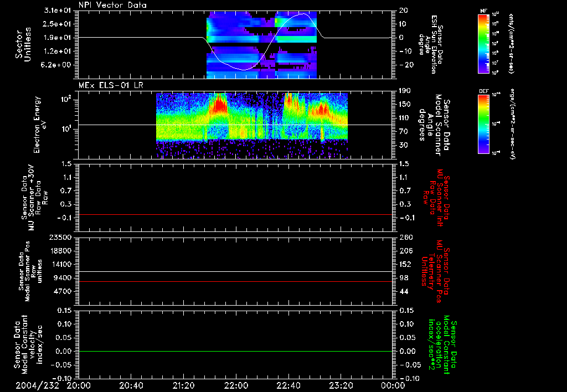Click the red line in MU Scanner panel
The width and height of the screenshot is (567, 392).
coord(235,215)
